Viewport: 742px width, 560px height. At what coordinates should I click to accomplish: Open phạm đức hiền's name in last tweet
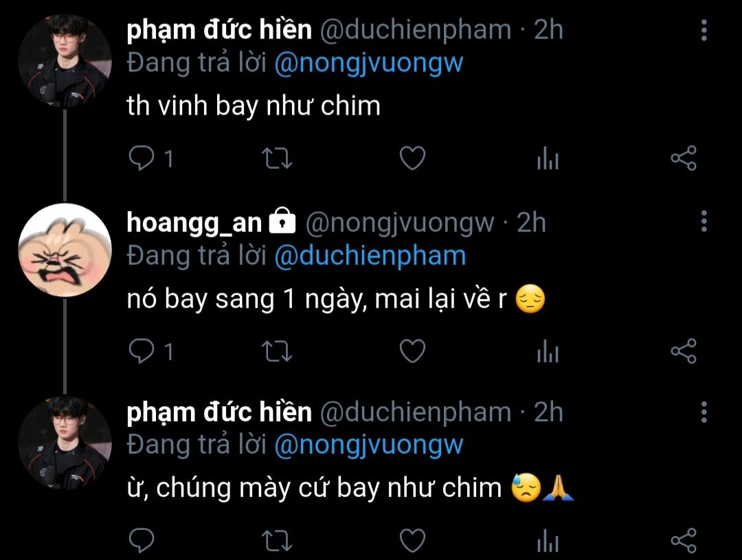[x=219, y=412]
